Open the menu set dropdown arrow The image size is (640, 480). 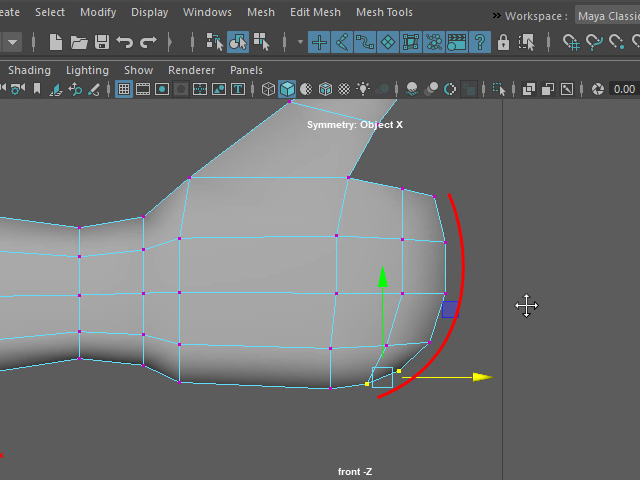12,42
